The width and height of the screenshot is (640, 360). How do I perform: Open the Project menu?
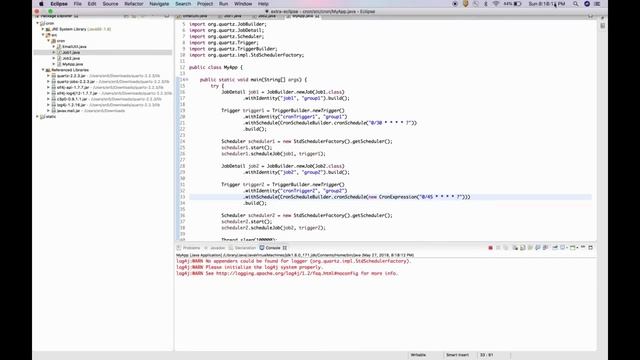205,4
